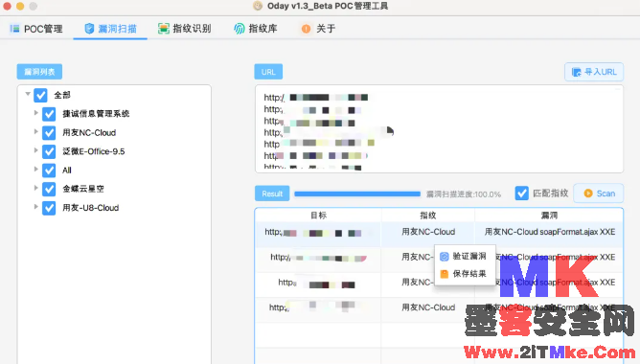640x364 pixels.
Task: Click the orange info icon for 关于
Action: tap(306, 29)
